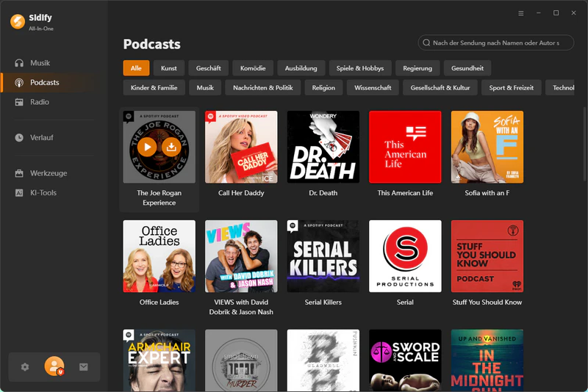Open Call Her Daddy podcast cover
Screen dimensions: 588x392
coord(241,147)
